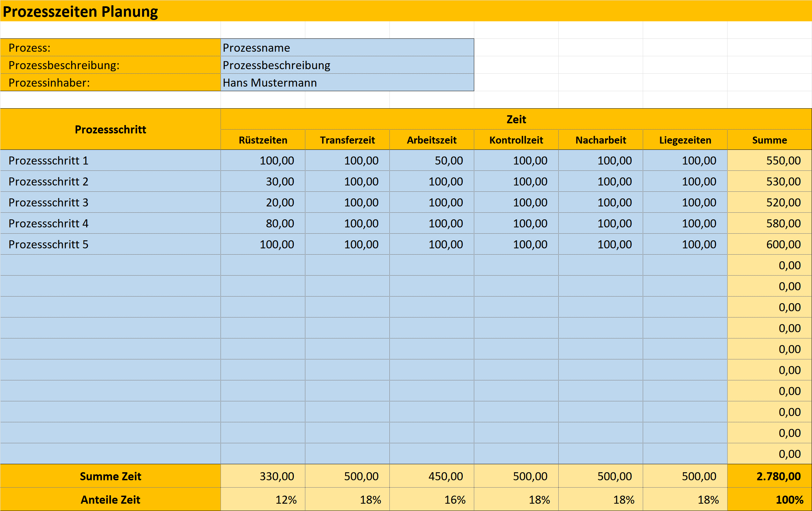
Task: Select the Liegezeiten share 18%
Action: pyautogui.click(x=685, y=499)
